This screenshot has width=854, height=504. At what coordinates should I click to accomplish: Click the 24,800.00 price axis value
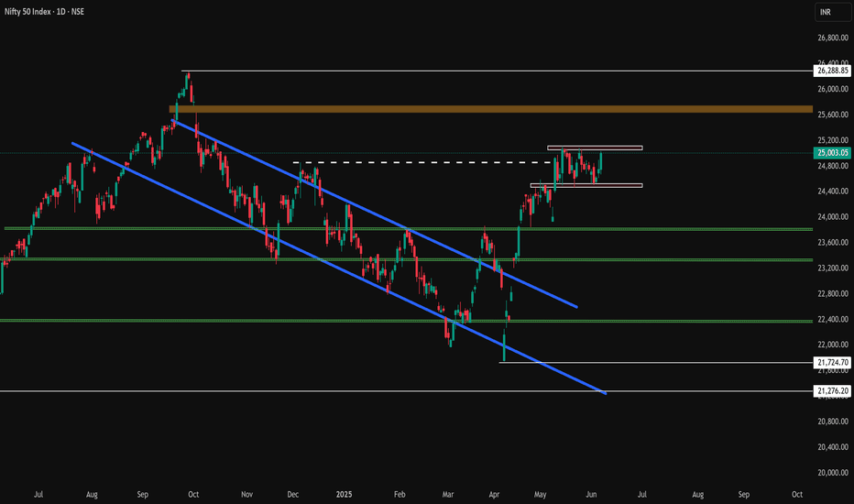click(833, 166)
